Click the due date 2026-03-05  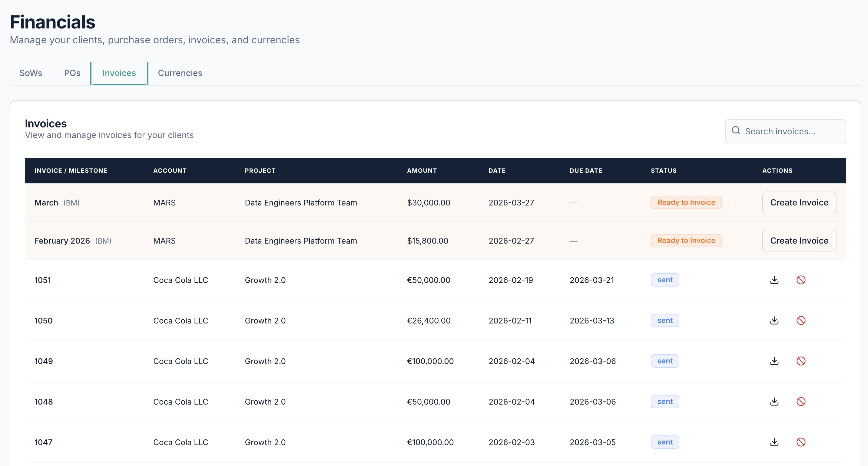(592, 442)
